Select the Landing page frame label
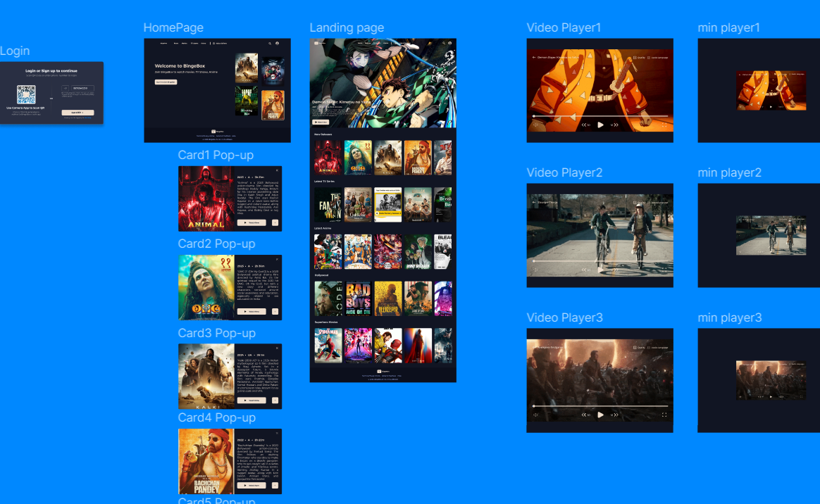The image size is (820, 504). pyautogui.click(x=347, y=27)
